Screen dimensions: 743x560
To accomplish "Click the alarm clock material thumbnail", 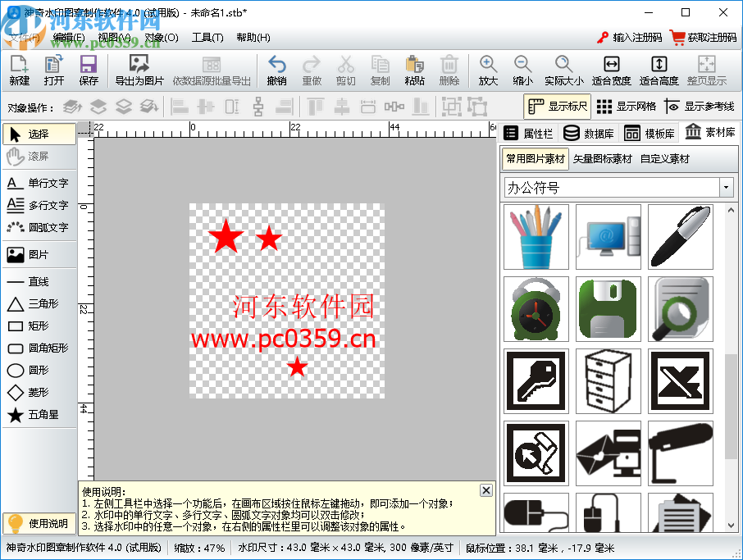I will point(536,310).
